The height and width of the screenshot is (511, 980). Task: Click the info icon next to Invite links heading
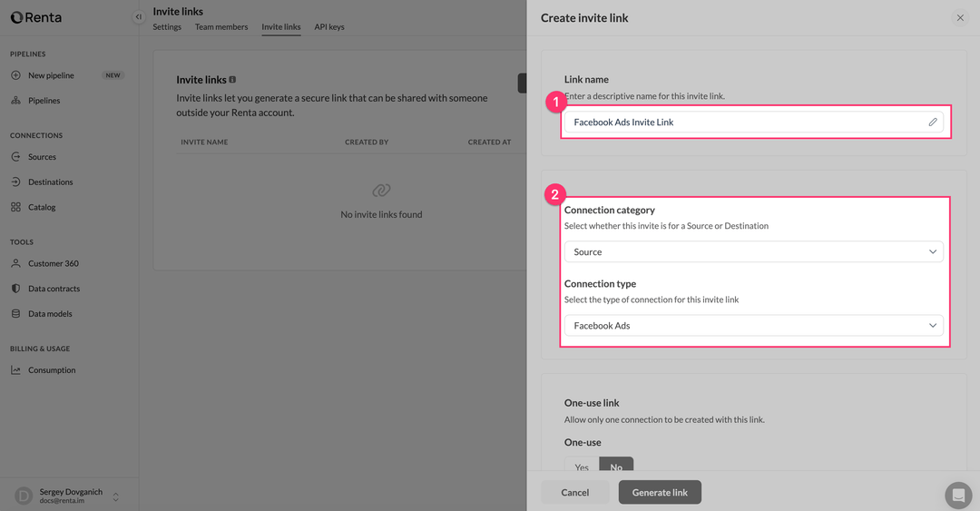click(232, 80)
